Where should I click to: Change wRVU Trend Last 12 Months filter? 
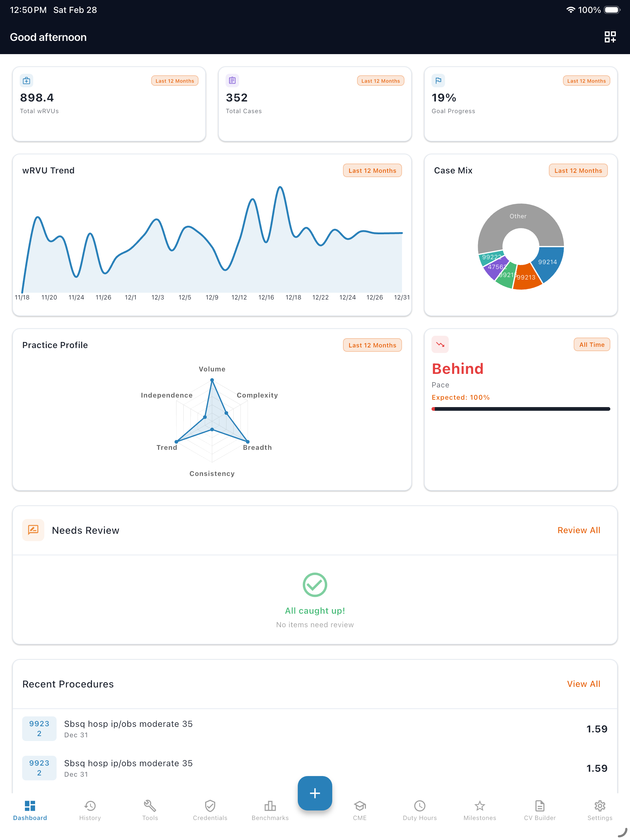[372, 171]
